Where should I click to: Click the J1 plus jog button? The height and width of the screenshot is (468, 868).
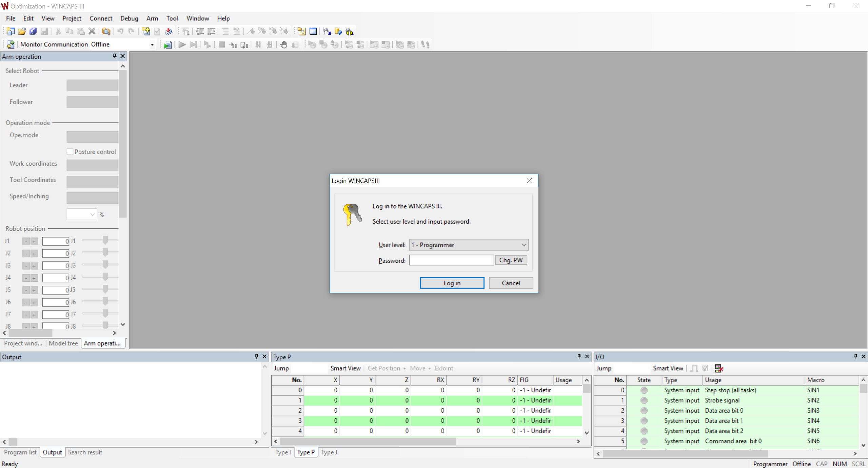pos(34,241)
